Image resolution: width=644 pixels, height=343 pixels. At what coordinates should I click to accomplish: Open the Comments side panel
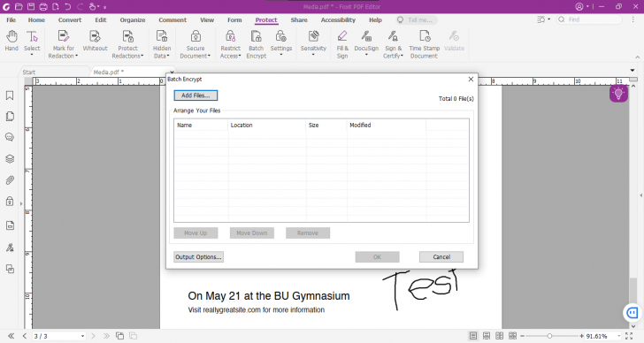(x=10, y=137)
